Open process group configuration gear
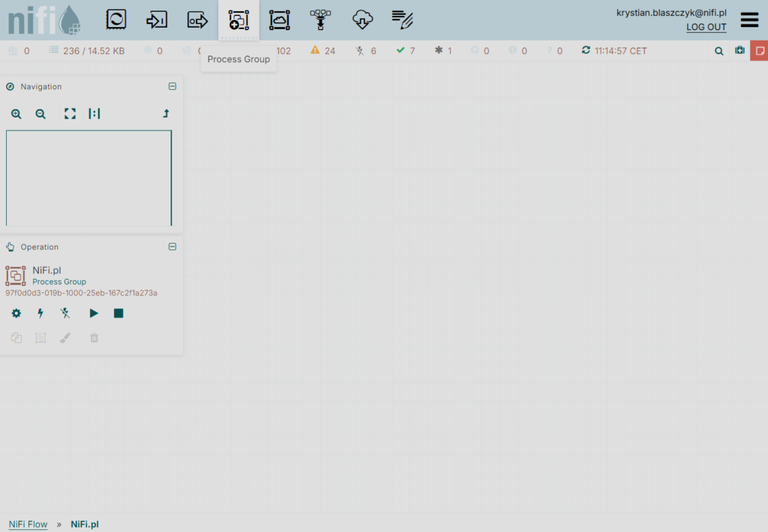The height and width of the screenshot is (532, 768). tap(16, 313)
